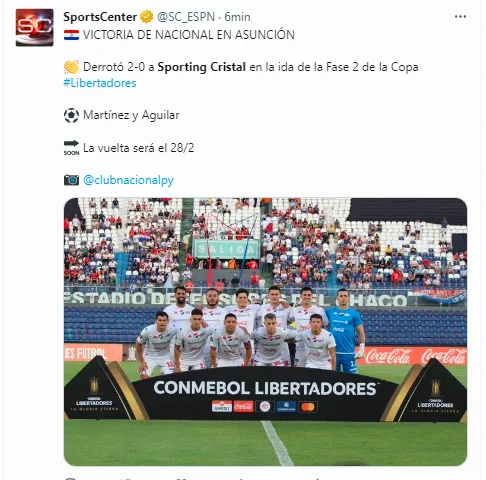The height and width of the screenshot is (480, 486).
Task: Click the Sporting Cristal bold text
Action: (202, 67)
